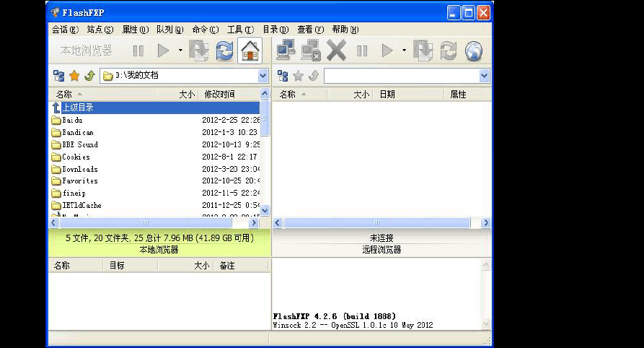Image resolution: width=644 pixels, height=348 pixels.
Task: Click the local folder tree icon
Action: pyautogui.click(x=58, y=76)
